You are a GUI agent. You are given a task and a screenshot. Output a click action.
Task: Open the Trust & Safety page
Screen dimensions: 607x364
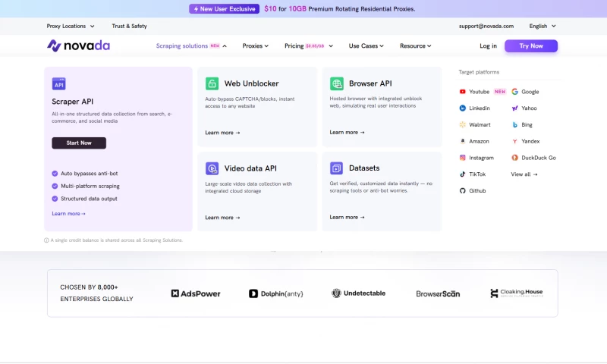pos(129,26)
